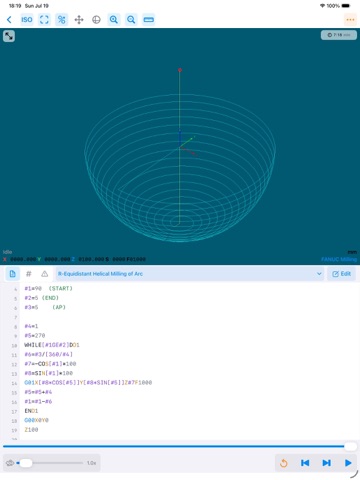Screen dimensions: 360x480
Task: Select the END1 line
Action: coord(31,411)
